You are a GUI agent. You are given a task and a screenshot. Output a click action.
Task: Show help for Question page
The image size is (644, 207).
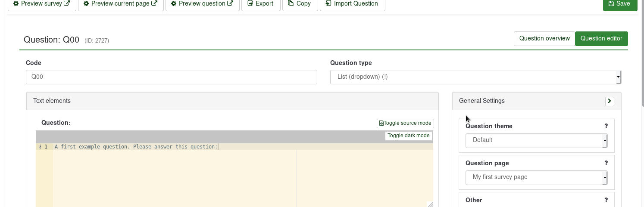[x=606, y=163]
